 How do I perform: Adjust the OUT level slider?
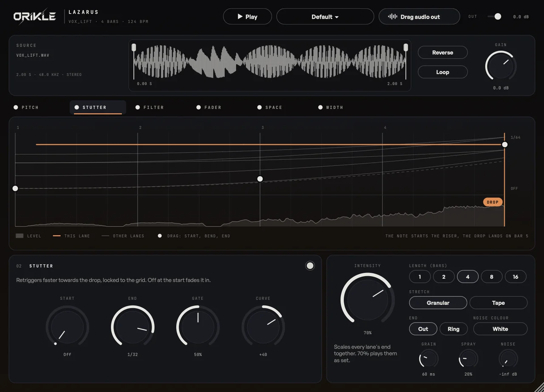[494, 17]
